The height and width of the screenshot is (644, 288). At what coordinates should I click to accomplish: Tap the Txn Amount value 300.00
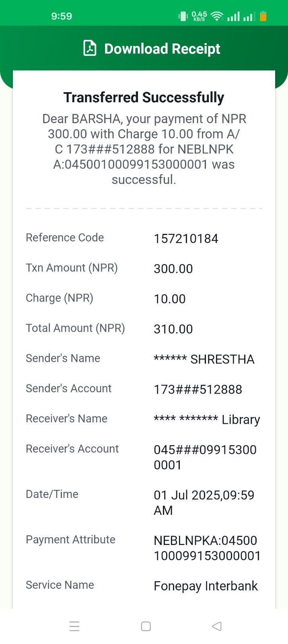coord(173,269)
